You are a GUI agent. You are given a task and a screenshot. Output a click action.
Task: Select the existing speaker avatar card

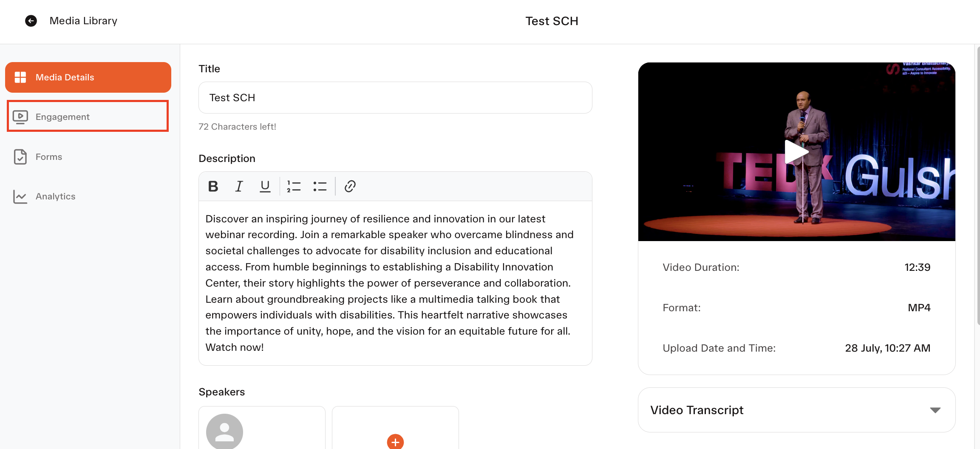tap(262, 428)
